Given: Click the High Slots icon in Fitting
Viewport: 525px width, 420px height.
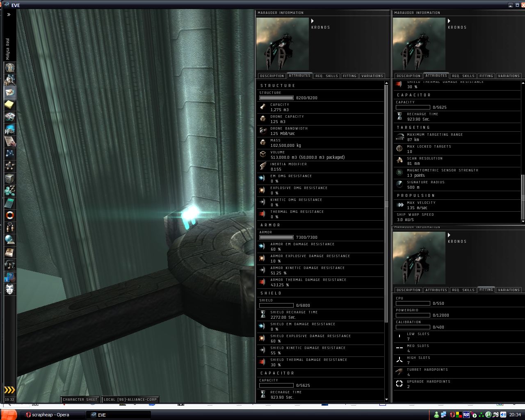Looking at the screenshot, I should (399, 360).
